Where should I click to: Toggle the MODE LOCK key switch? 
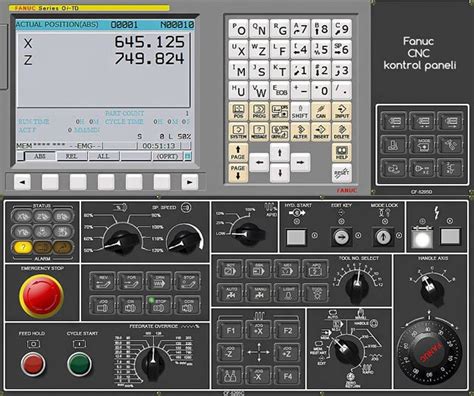click(383, 237)
